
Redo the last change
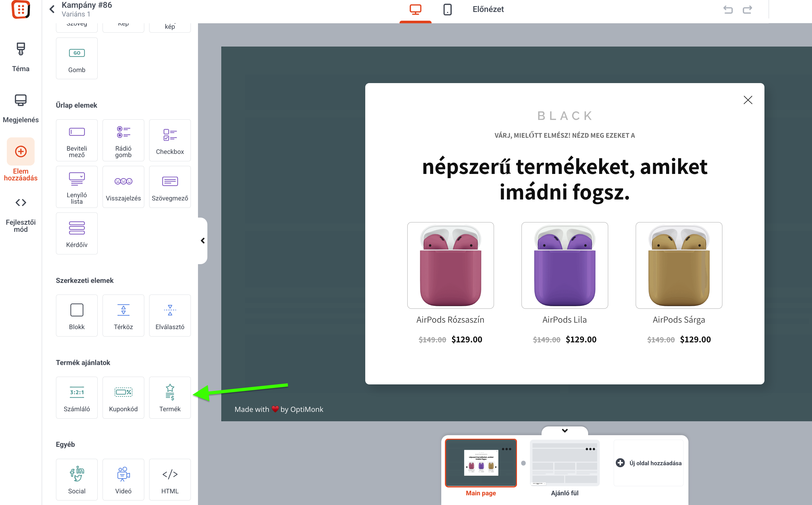coord(748,10)
